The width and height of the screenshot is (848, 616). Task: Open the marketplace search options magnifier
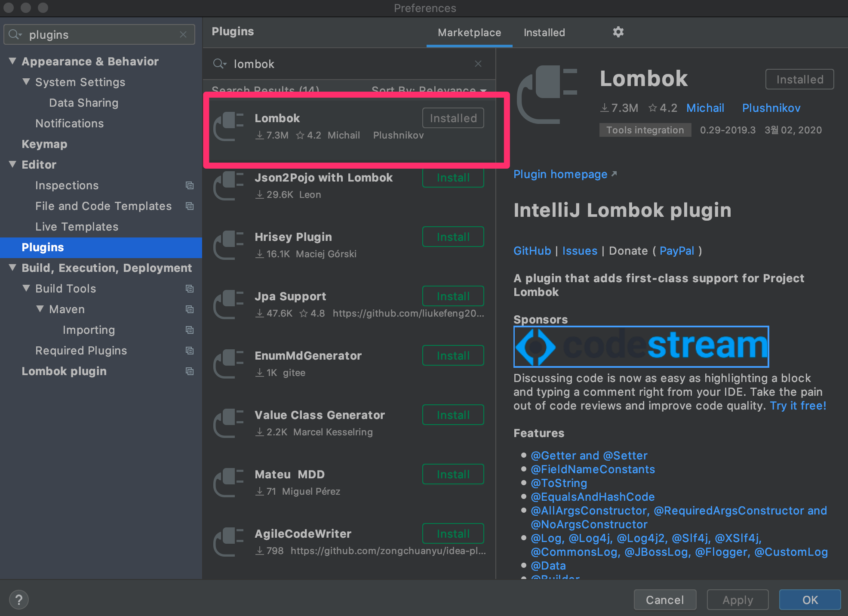point(219,64)
